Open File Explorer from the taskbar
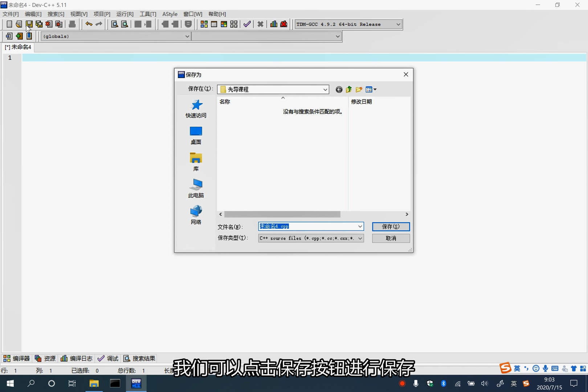The image size is (588, 392). point(94,383)
